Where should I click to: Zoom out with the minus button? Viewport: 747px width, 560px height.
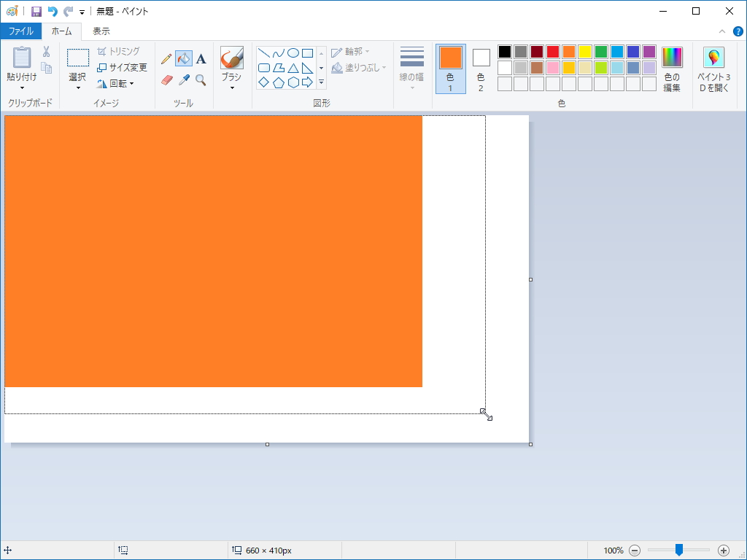click(635, 551)
